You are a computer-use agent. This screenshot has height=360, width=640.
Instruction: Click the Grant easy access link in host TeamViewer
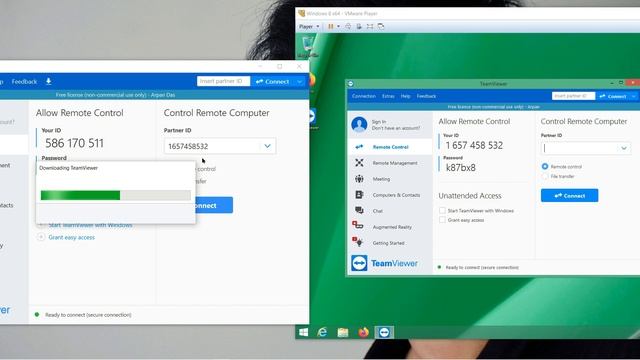click(71, 237)
